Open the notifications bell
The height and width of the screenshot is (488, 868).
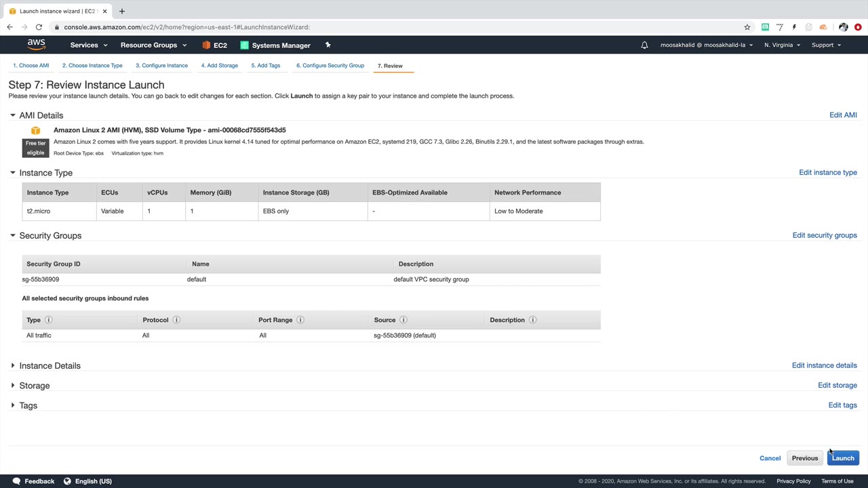[x=644, y=45]
